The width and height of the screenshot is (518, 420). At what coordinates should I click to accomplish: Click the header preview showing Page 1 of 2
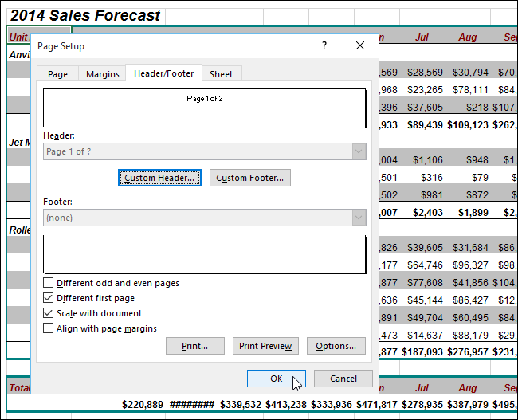tap(205, 108)
